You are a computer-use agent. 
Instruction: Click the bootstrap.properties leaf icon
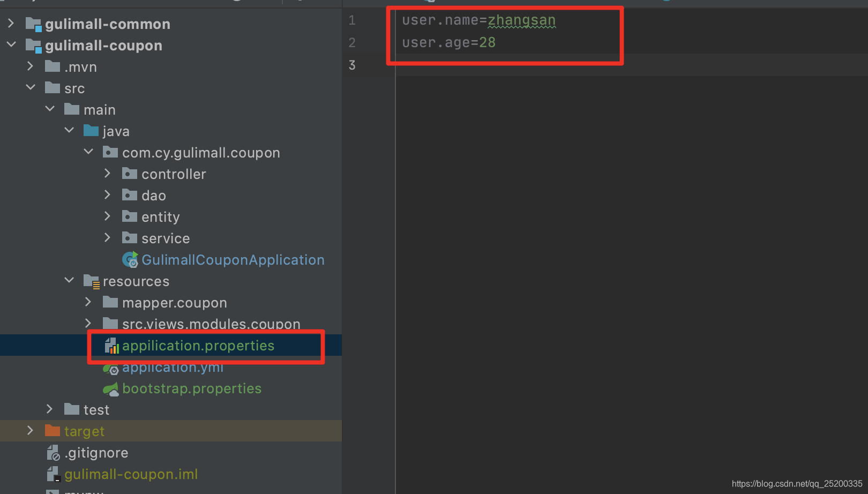(x=111, y=390)
